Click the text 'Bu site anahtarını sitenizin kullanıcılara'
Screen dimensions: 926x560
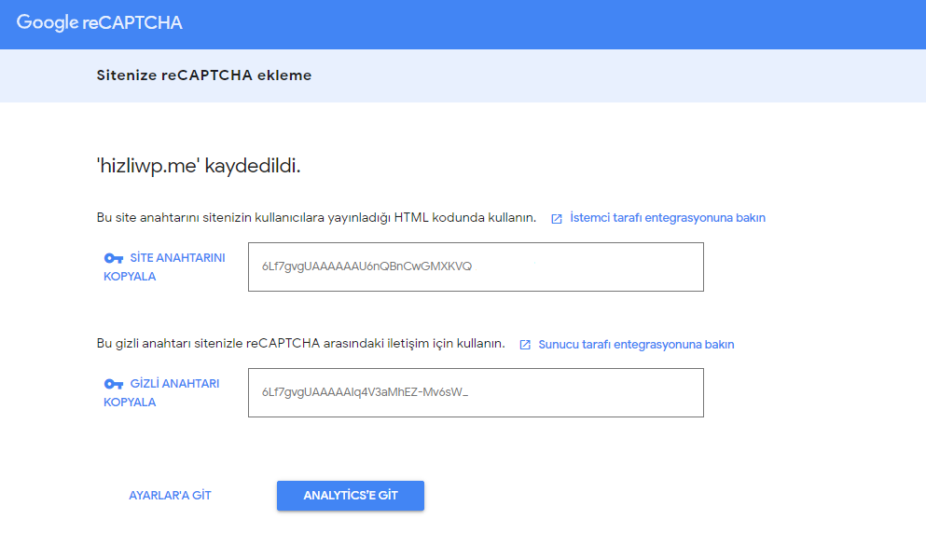[x=211, y=218]
